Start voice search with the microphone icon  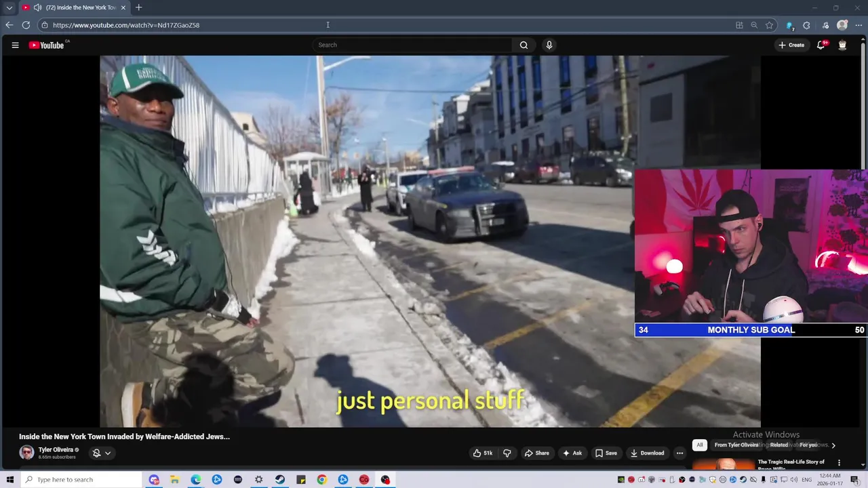pyautogui.click(x=549, y=45)
